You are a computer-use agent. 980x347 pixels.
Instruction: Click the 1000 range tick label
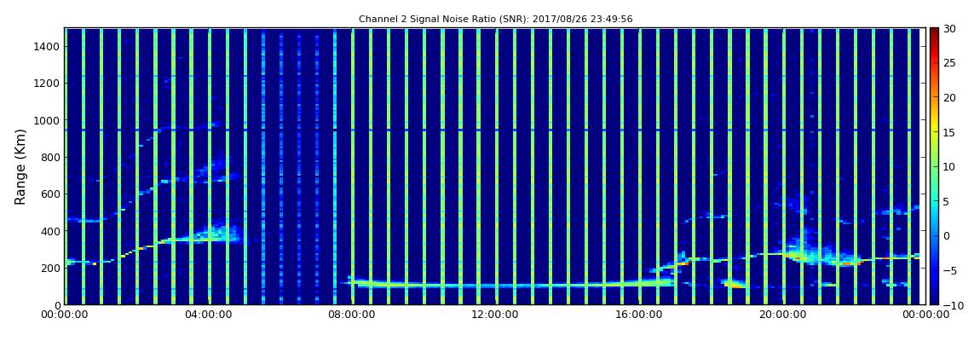click(46, 120)
